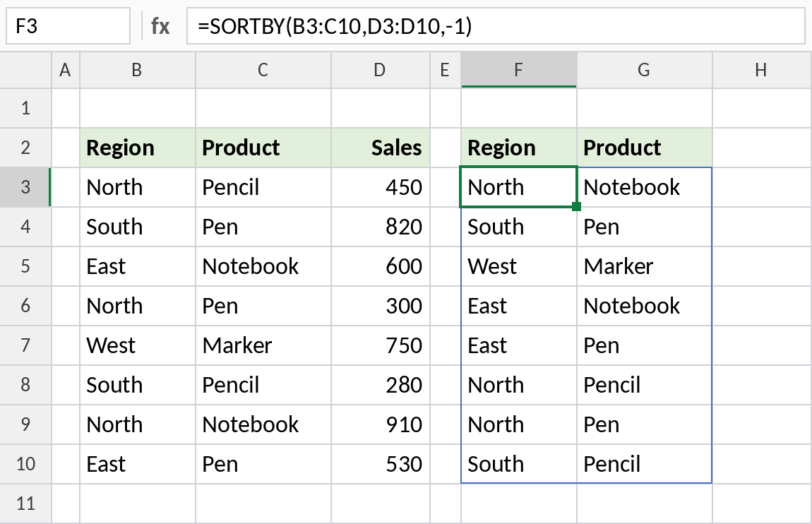
Task: Select cell C9 containing Notebook
Action: pyautogui.click(x=263, y=424)
